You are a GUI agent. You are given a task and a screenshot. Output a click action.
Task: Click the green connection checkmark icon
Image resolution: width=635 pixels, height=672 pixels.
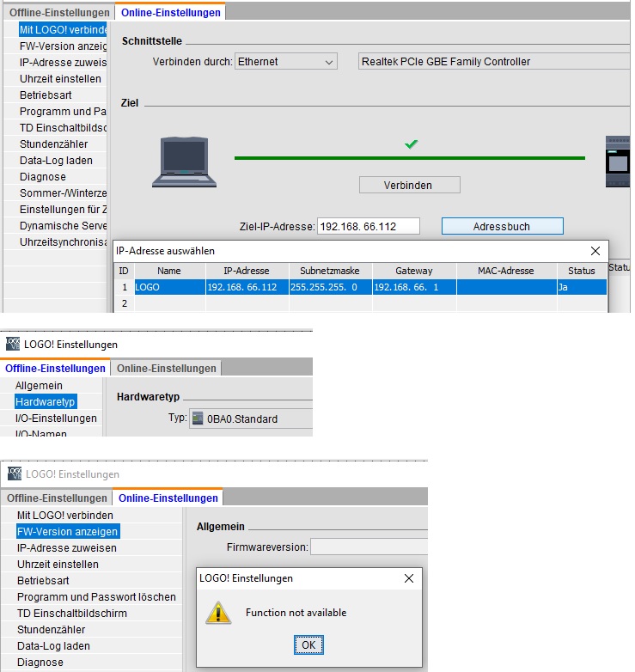coord(411,144)
